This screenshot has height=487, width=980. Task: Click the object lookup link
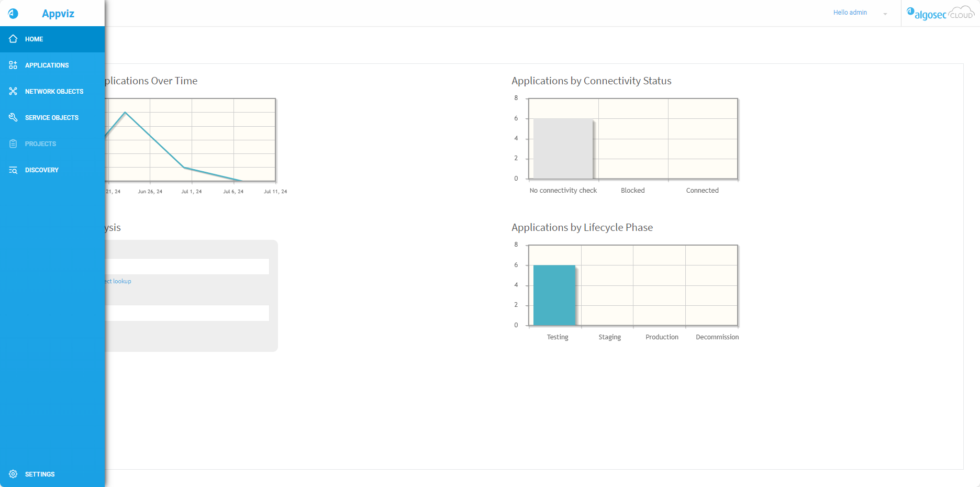119,281
